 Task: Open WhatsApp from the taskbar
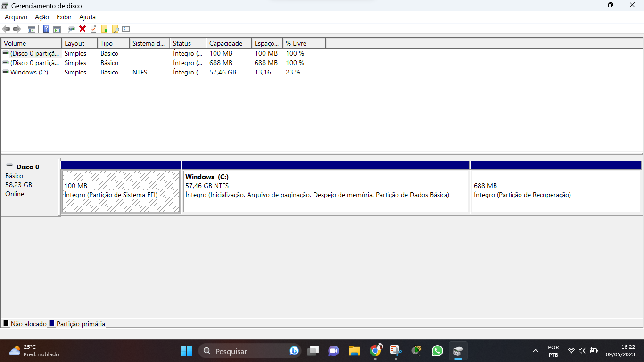[438, 351]
